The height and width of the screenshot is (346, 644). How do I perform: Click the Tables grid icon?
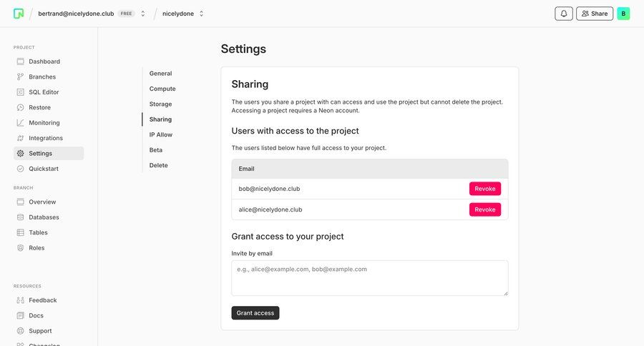(x=21, y=232)
